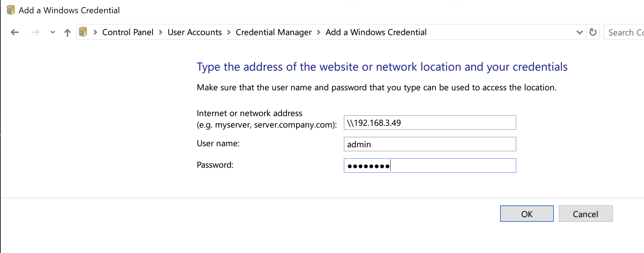644x253 pixels.
Task: Navigate to the Control Panel breadcrumb
Action: tap(127, 32)
